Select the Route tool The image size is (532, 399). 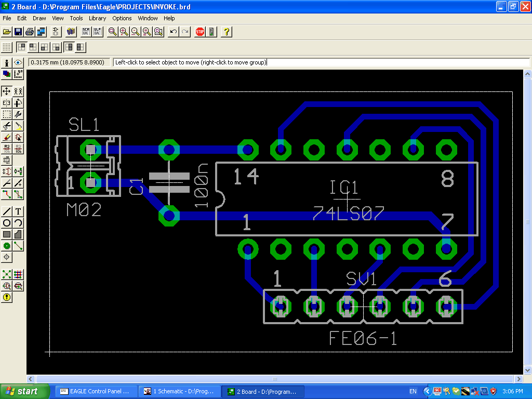pyautogui.click(x=7, y=195)
